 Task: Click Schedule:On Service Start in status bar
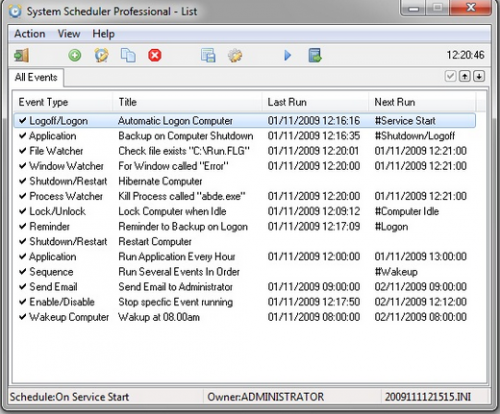(x=69, y=397)
